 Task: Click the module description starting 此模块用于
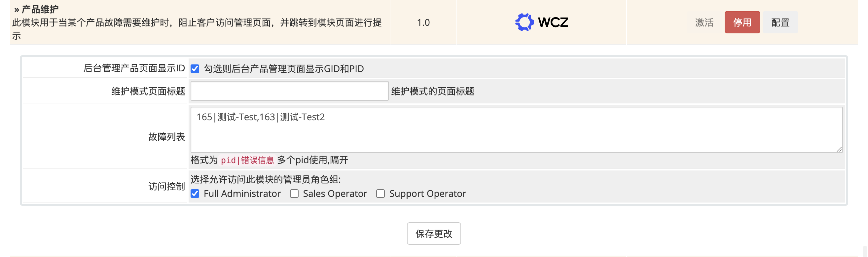[x=197, y=22]
